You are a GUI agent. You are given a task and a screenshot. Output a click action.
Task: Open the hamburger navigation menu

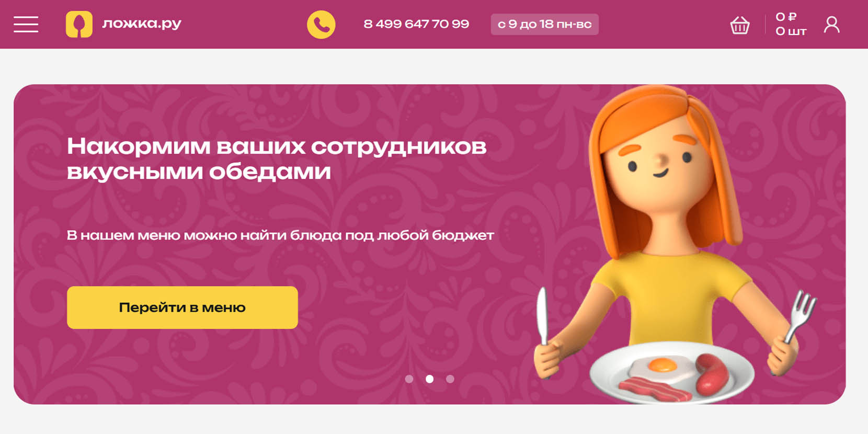(x=26, y=24)
